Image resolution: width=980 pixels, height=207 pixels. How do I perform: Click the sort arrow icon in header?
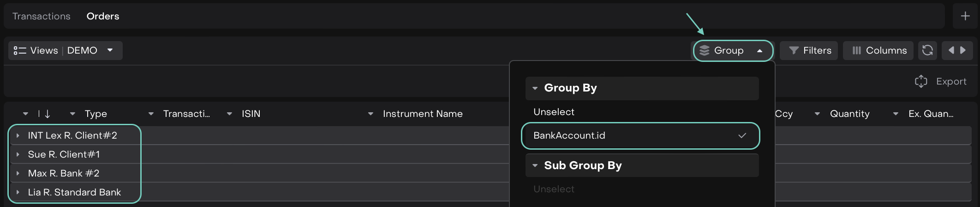(x=47, y=114)
